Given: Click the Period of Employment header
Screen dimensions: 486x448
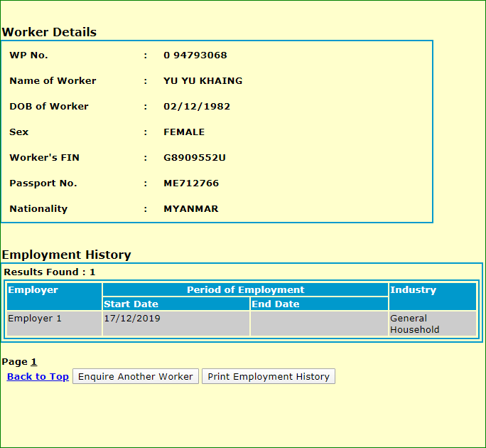Looking at the screenshot, I should pyautogui.click(x=245, y=290).
